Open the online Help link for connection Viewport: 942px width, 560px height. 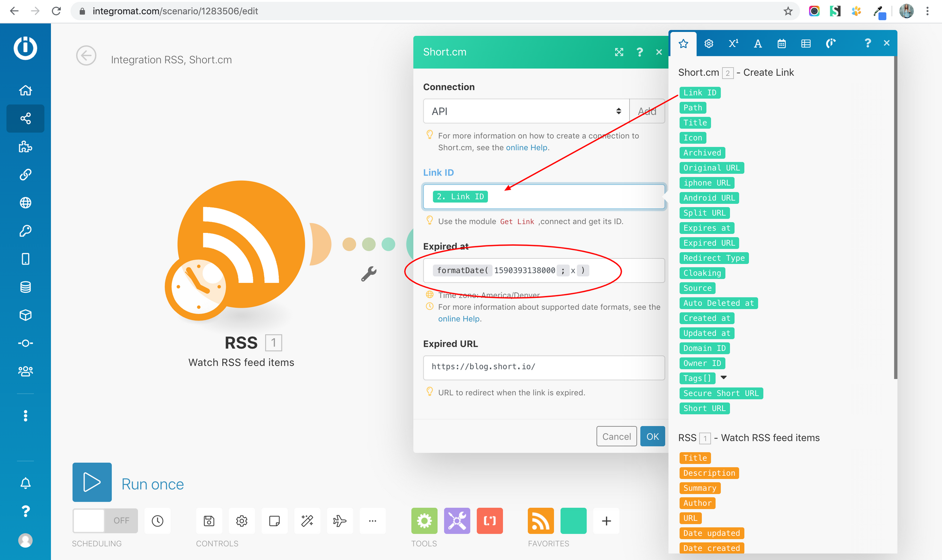[x=526, y=147]
